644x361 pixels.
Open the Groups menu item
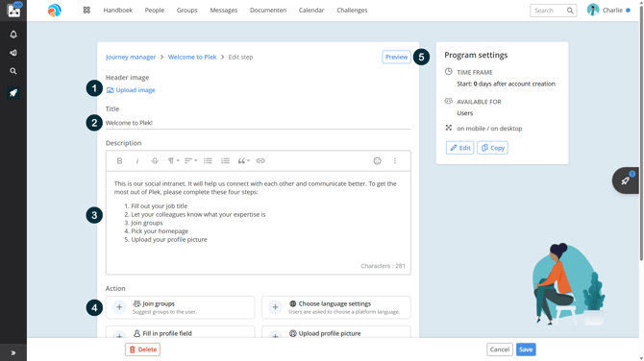[186, 11]
